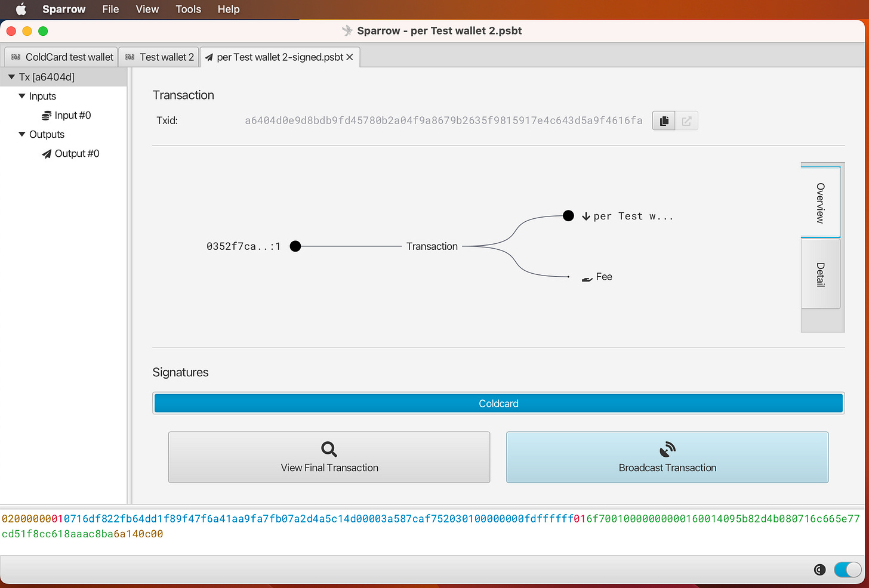Select Output #0 in the tree
869x588 pixels.
77,154
